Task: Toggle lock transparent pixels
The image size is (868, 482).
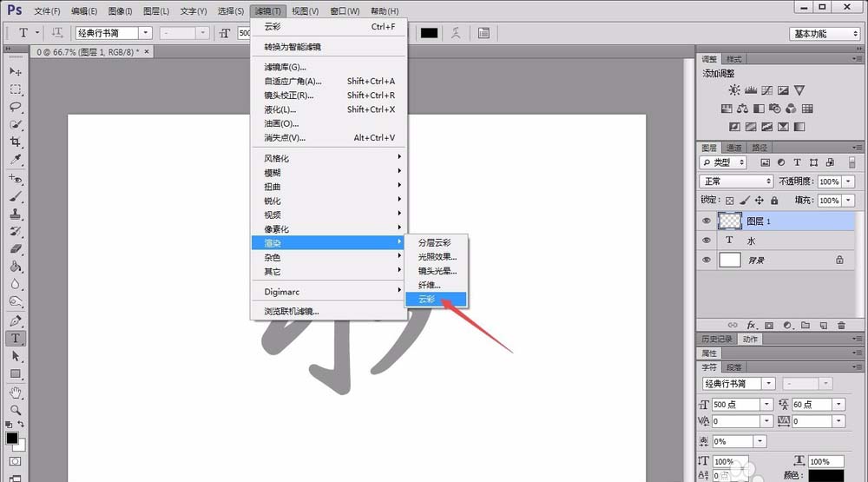Action: coord(730,201)
